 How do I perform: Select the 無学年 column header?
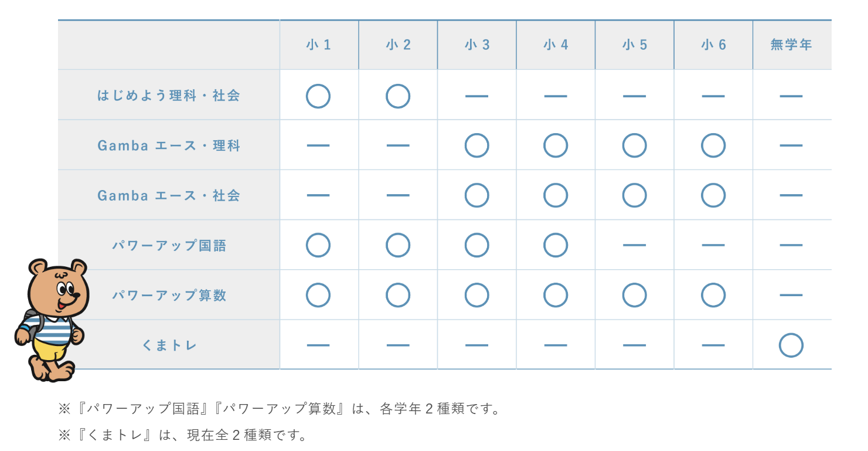tap(791, 45)
